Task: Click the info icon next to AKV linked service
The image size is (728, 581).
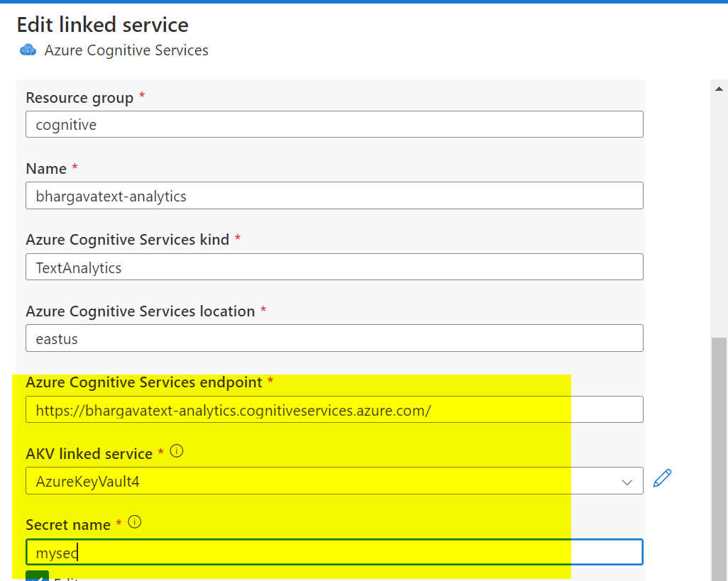Action: [176, 450]
